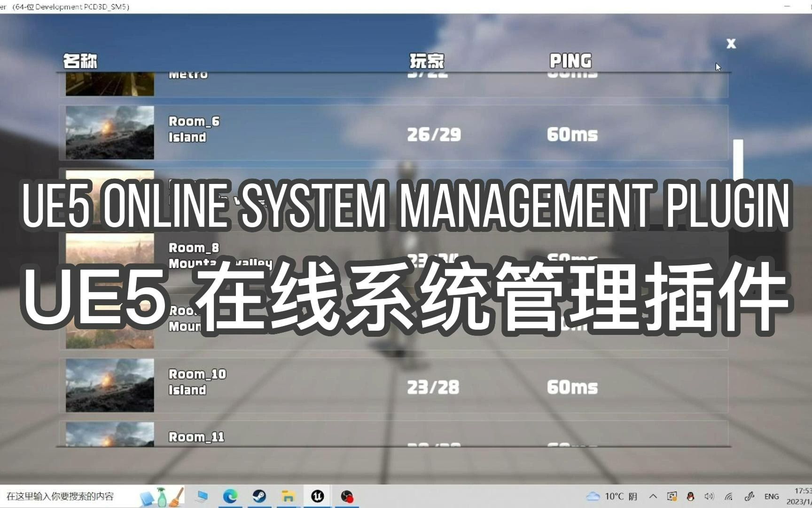Open Steam from the taskbar

point(258,496)
